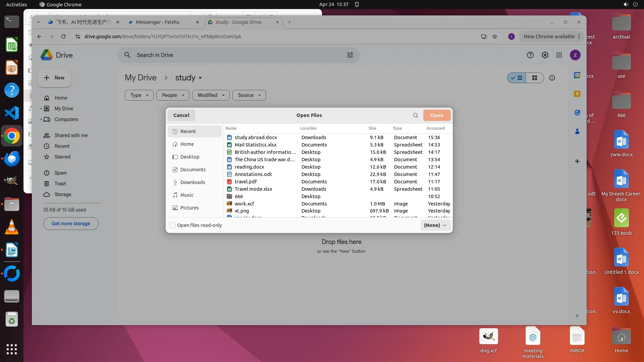
Task: Enable the Open files read-only checkbox
Action: click(x=172, y=225)
